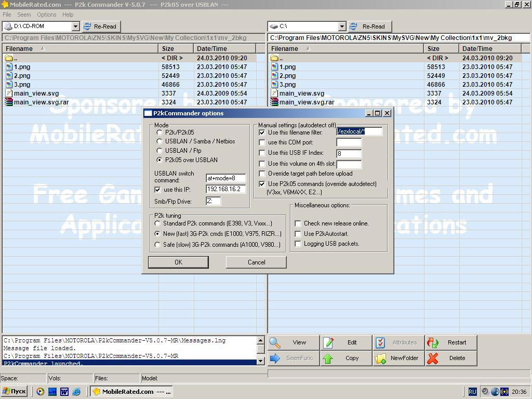Sort left panel by Filename column
The image size is (532, 399).
pyautogui.click(x=80, y=48)
